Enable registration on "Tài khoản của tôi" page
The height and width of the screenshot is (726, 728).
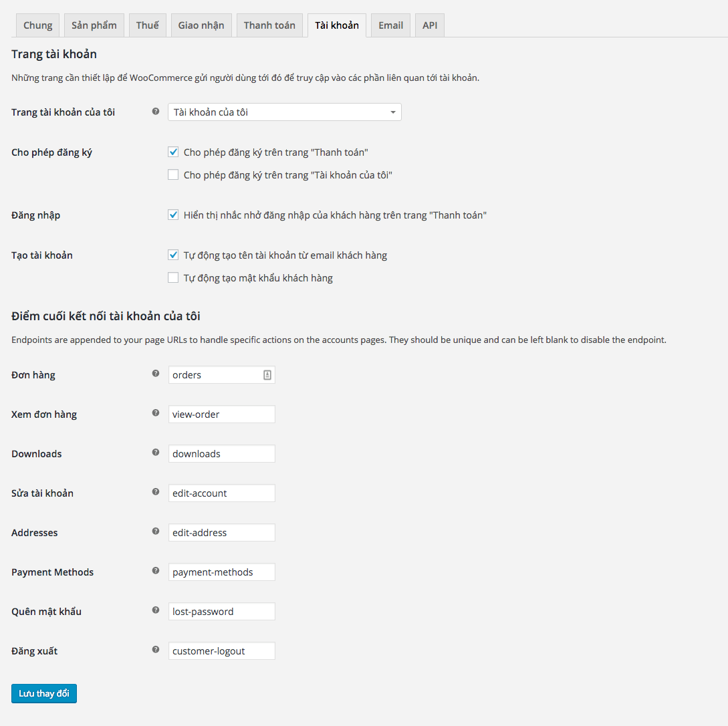pyautogui.click(x=173, y=174)
